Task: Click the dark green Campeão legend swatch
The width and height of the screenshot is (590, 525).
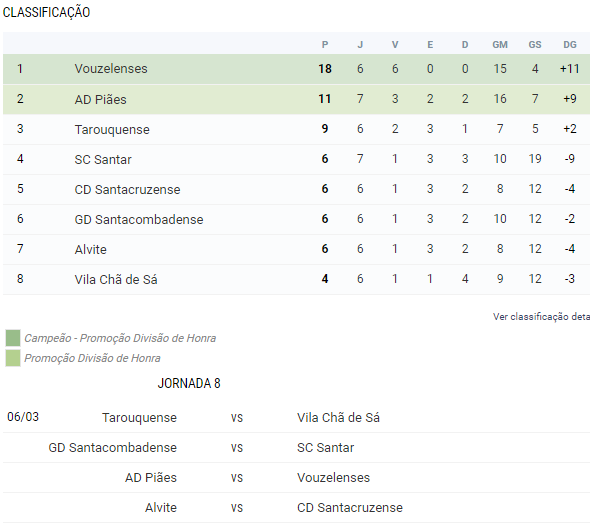Action: point(13,338)
